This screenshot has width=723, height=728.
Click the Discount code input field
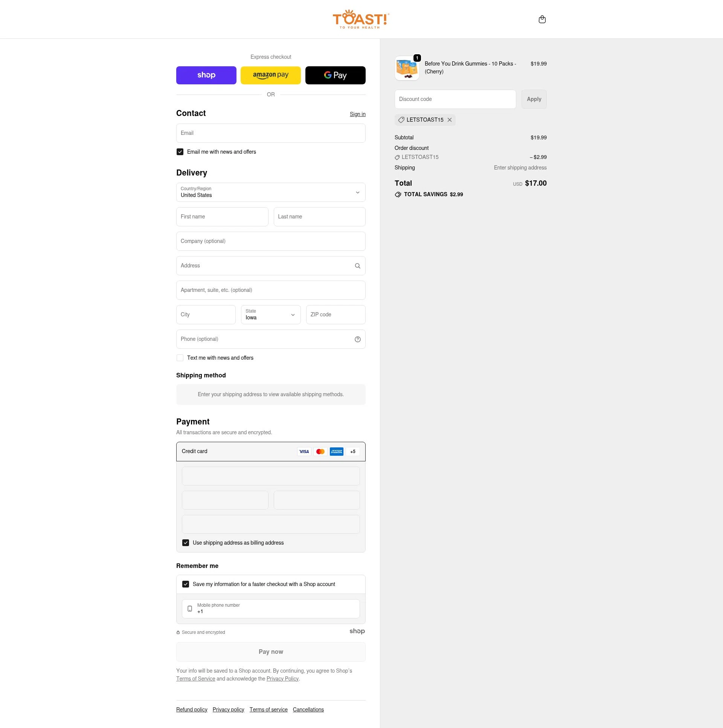455,99
